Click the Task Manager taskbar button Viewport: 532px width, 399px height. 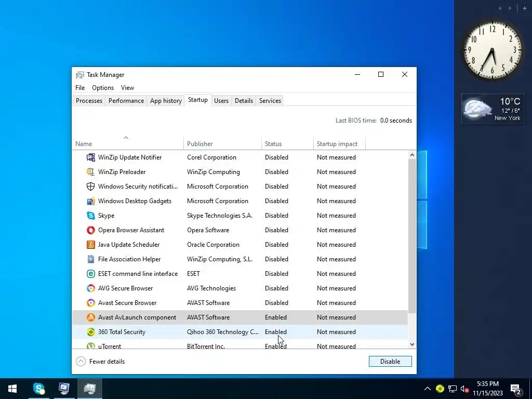(x=89, y=389)
